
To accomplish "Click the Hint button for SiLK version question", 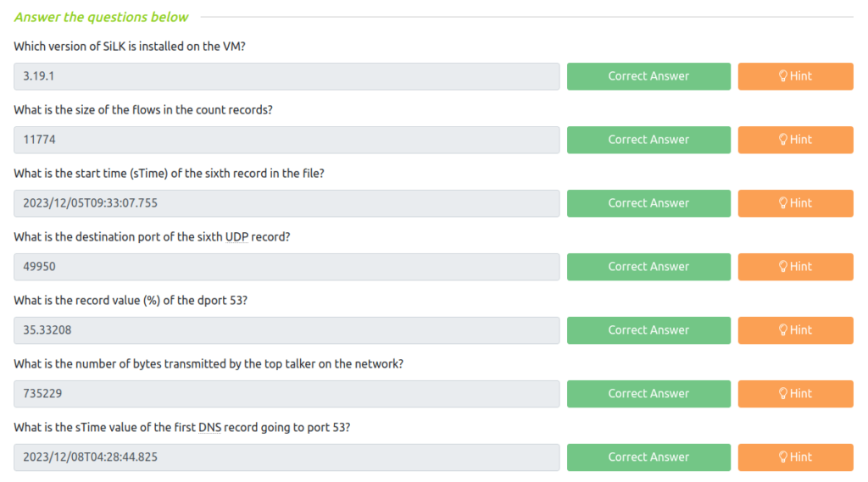I will tap(795, 76).
